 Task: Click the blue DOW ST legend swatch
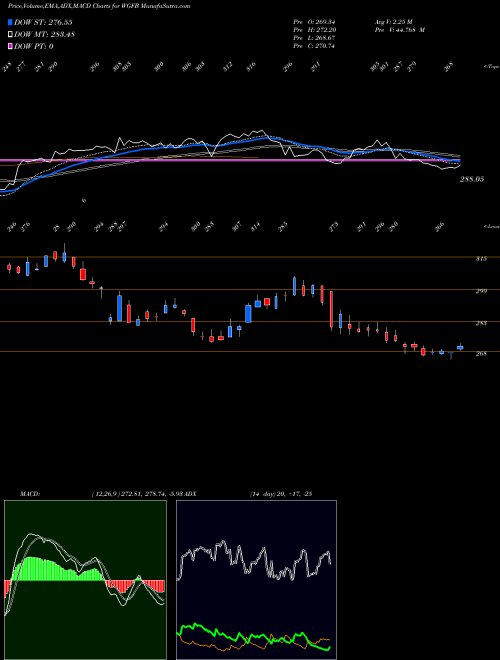point(10,22)
